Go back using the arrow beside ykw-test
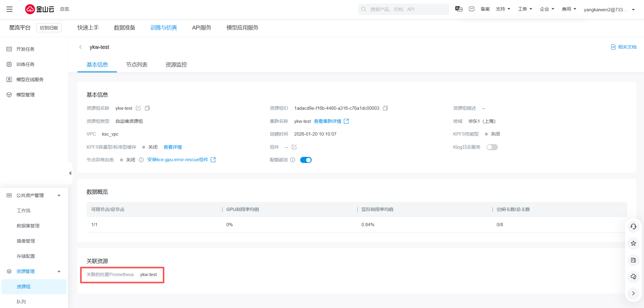Image resolution: width=644 pixels, height=308 pixels. point(80,47)
